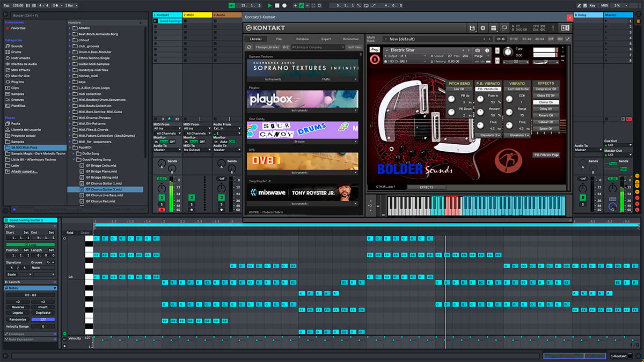Click the groove hot-swap icon
Viewport: 644px width, 362px height.
[x=47, y=262]
